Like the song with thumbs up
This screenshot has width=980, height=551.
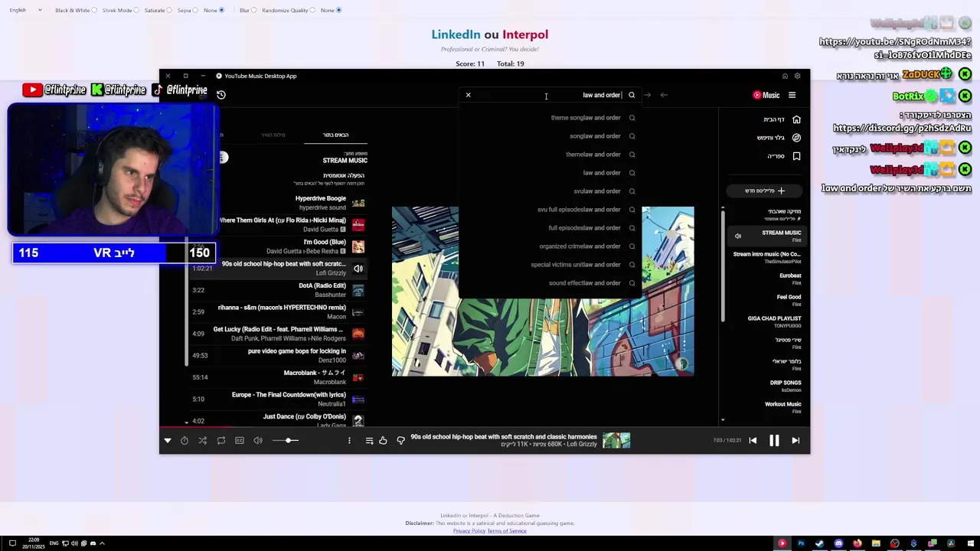[x=383, y=441]
